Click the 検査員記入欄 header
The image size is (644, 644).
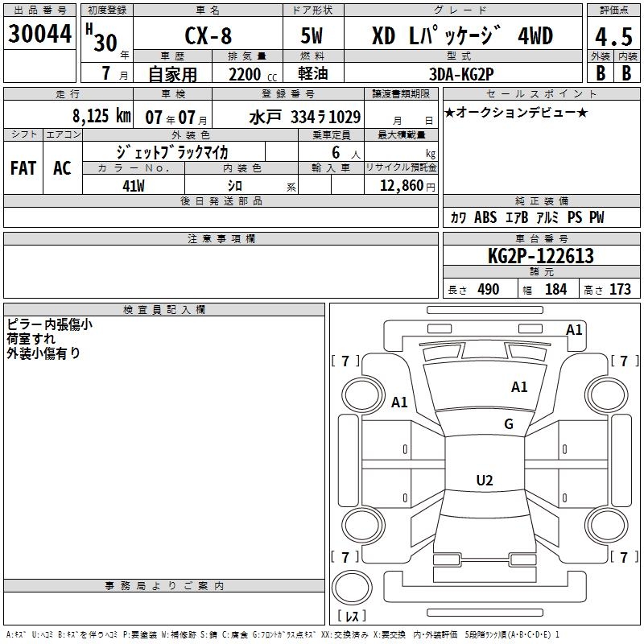(164, 310)
